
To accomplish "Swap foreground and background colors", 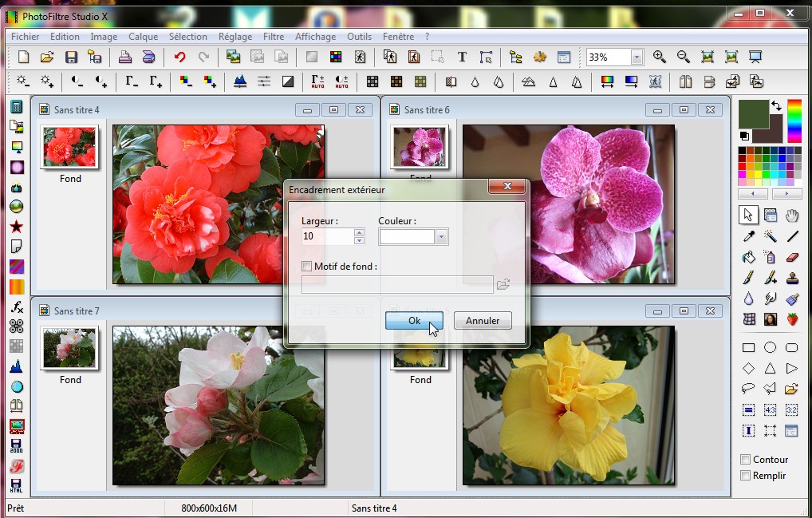I will coord(776,106).
